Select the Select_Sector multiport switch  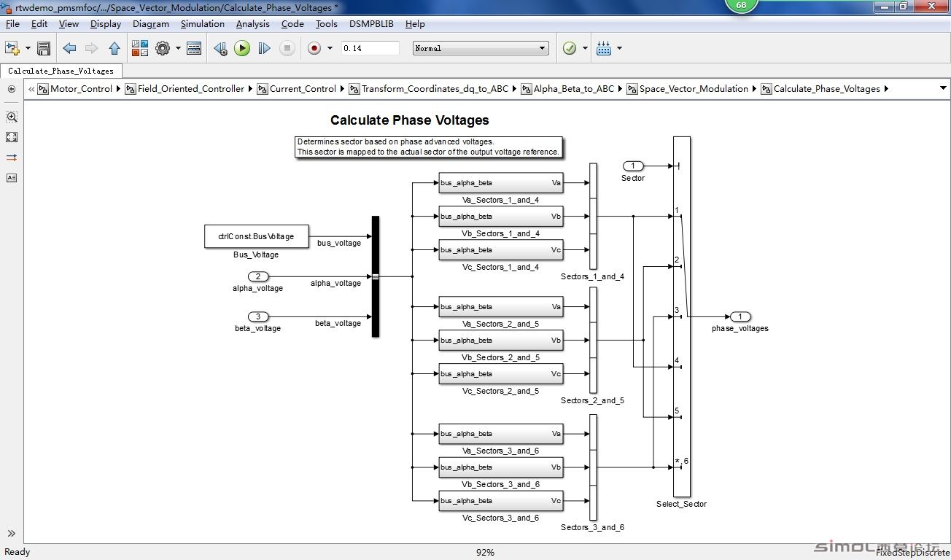pos(681,316)
